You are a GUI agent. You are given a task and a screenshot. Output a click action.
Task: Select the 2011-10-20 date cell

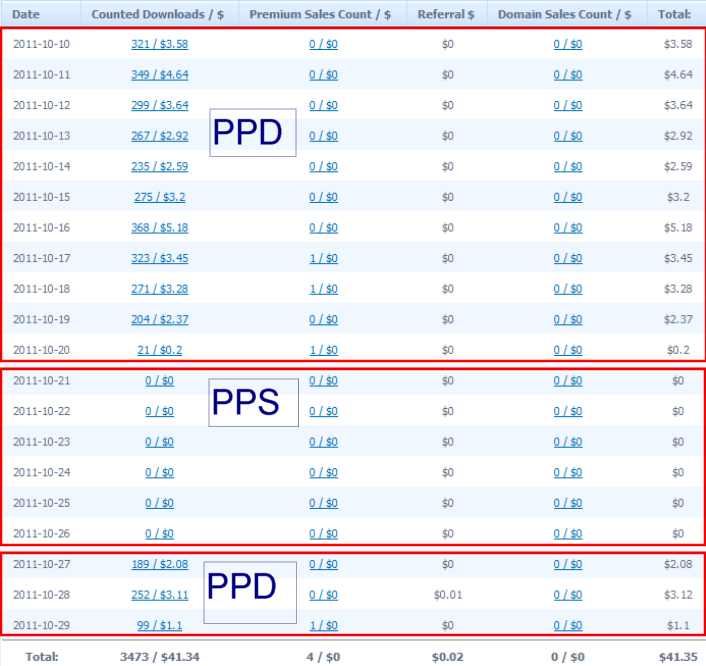pos(41,350)
